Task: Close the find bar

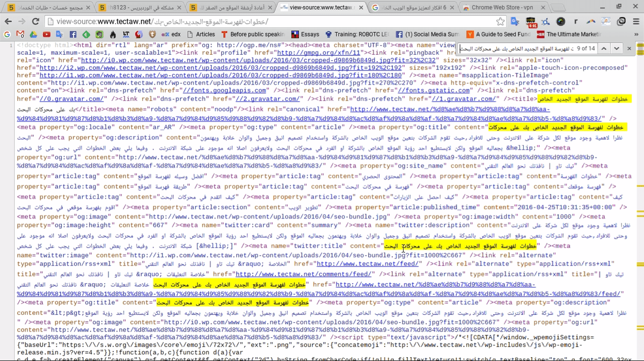Action: click(x=630, y=48)
